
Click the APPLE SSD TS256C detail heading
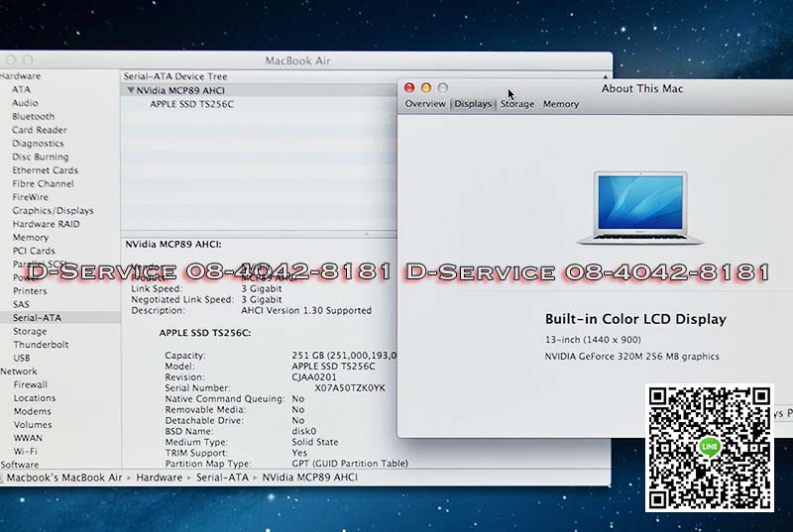coord(205,333)
